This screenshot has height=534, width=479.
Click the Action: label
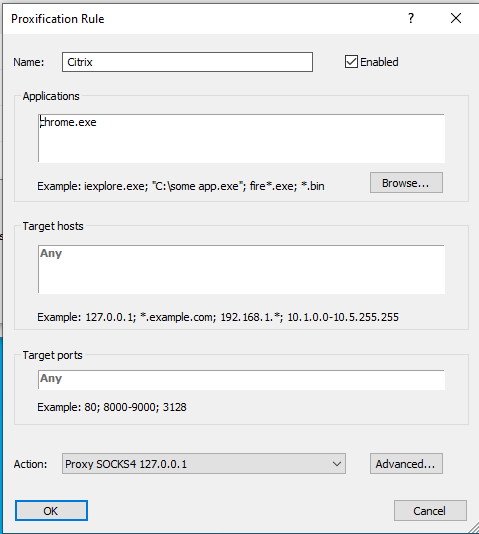pos(30,464)
